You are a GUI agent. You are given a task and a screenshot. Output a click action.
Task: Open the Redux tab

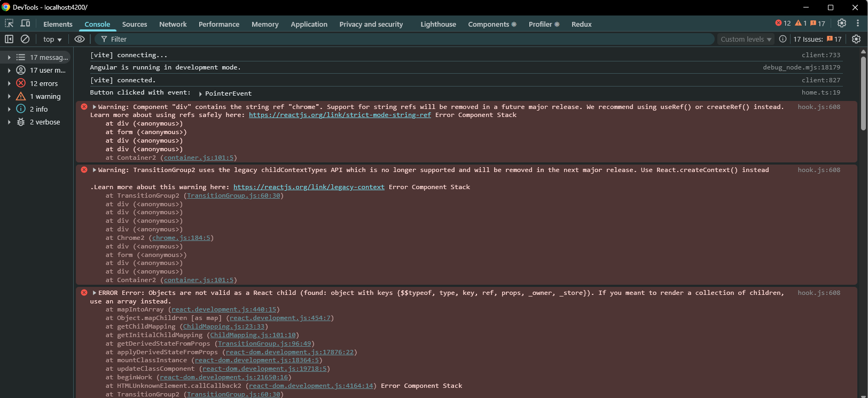tap(581, 24)
